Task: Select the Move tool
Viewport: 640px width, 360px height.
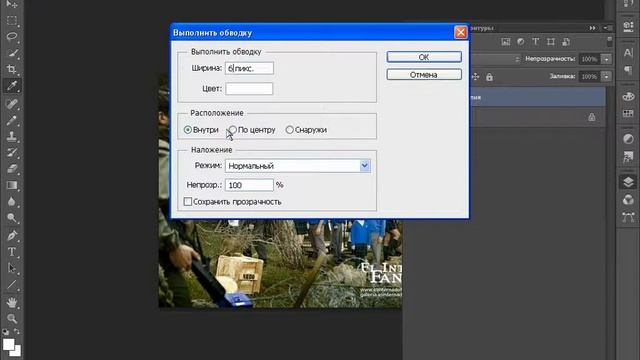Action: click(12, 4)
